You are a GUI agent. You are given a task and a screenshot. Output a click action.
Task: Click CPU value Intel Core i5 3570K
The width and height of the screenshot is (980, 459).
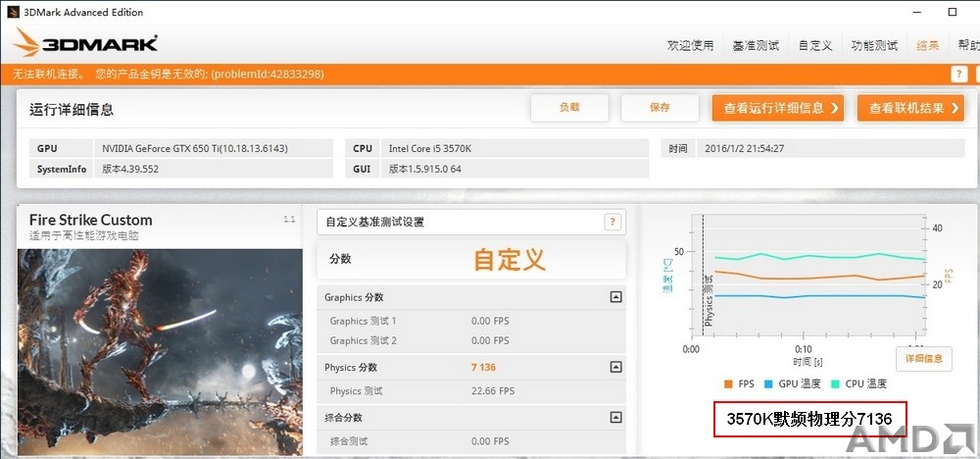(x=428, y=149)
